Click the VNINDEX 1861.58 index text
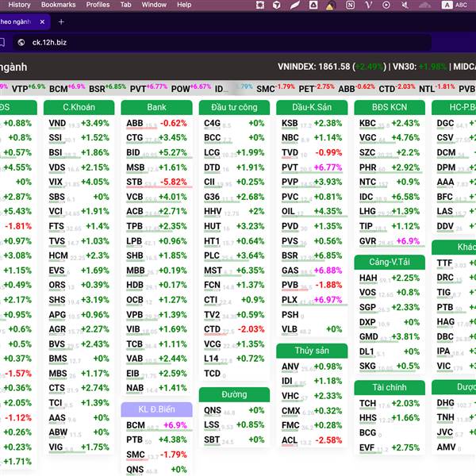Screen dimensions: 476x476 click(313, 67)
